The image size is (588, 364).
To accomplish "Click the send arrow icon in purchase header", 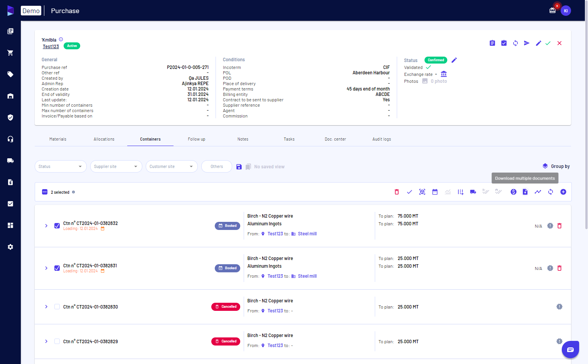I will [x=527, y=43].
